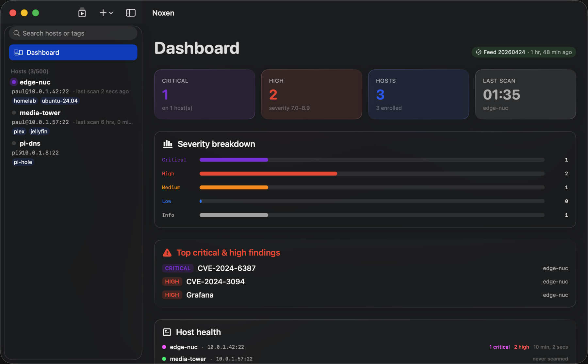Select media-tower host in sidebar
The width and height of the screenshot is (588, 364).
40,113
